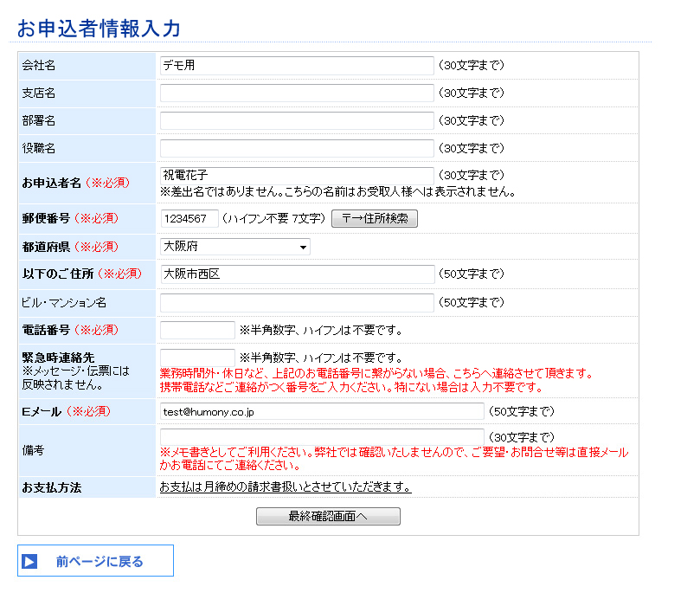Click the 会社名 row label
The height and width of the screenshot is (593, 700).
tap(39, 66)
